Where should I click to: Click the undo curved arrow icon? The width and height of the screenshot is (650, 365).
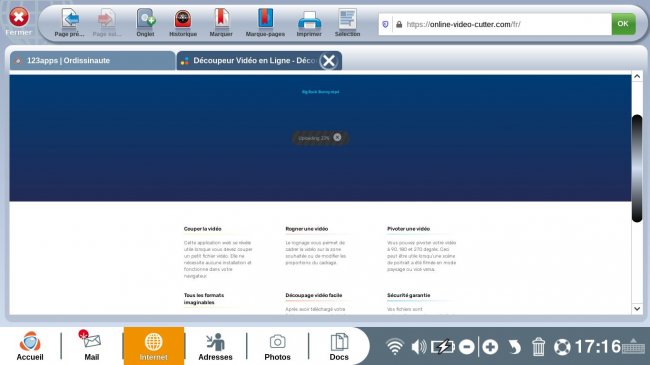[x=514, y=347]
